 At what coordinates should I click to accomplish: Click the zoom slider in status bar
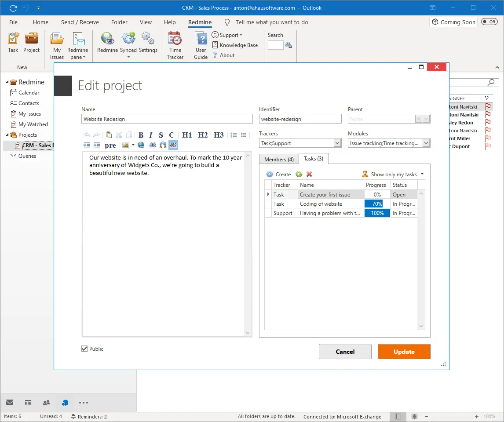[452, 417]
